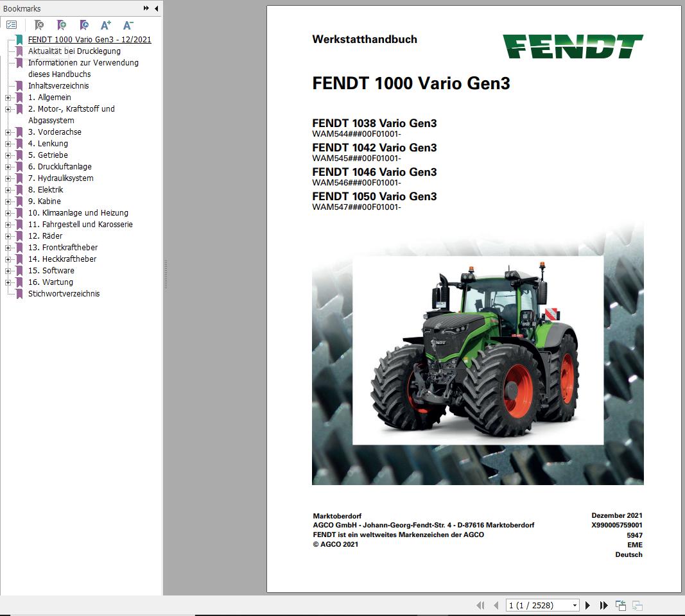Expand the '16. Wartung' node

(x=8, y=282)
